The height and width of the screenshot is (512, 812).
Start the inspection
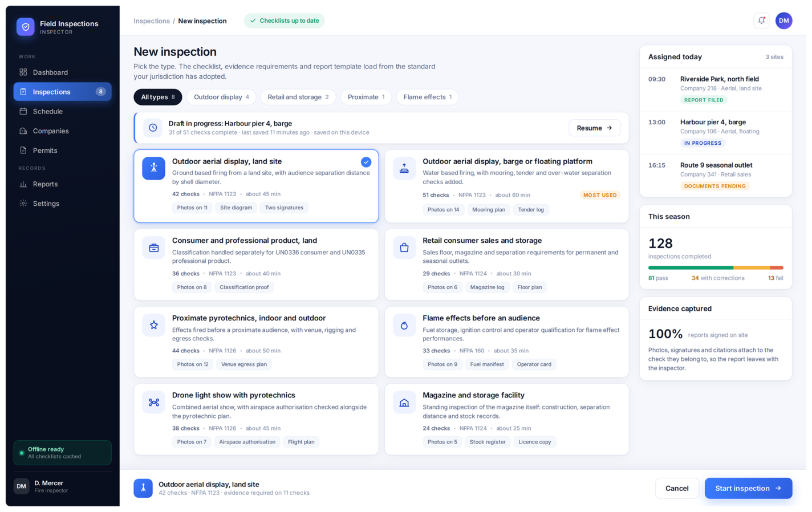pyautogui.click(x=748, y=488)
